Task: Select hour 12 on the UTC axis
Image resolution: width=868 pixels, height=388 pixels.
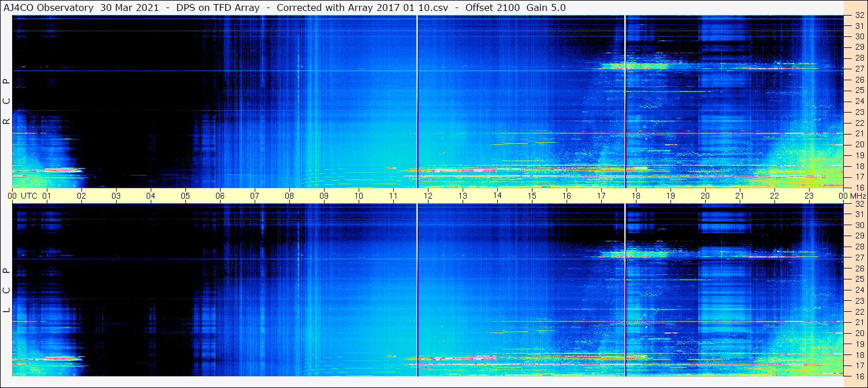Action: pyautogui.click(x=428, y=196)
